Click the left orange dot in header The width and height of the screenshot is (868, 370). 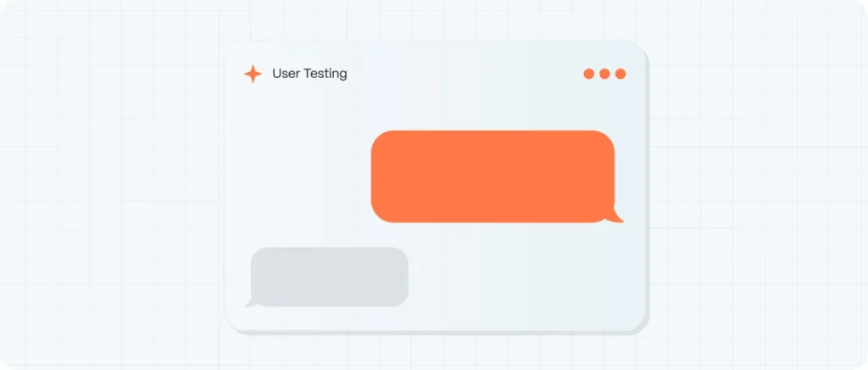[x=589, y=74]
